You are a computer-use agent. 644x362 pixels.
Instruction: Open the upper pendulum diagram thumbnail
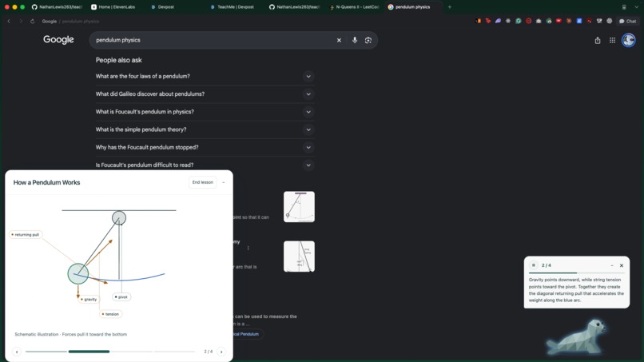pos(299,207)
